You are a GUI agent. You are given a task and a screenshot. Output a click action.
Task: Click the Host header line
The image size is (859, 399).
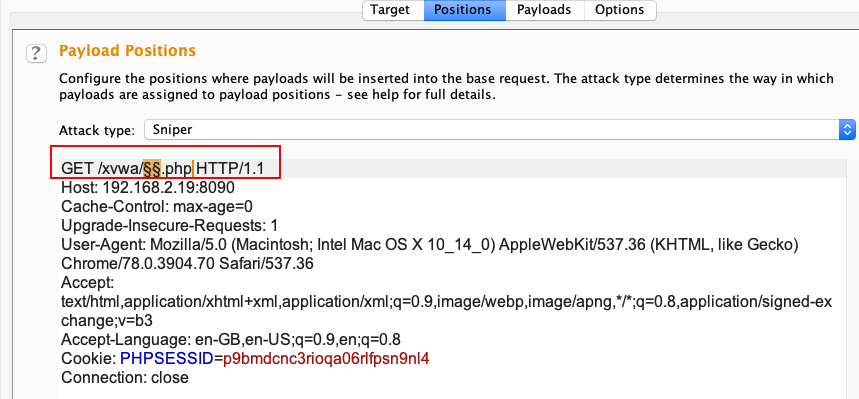point(148,188)
